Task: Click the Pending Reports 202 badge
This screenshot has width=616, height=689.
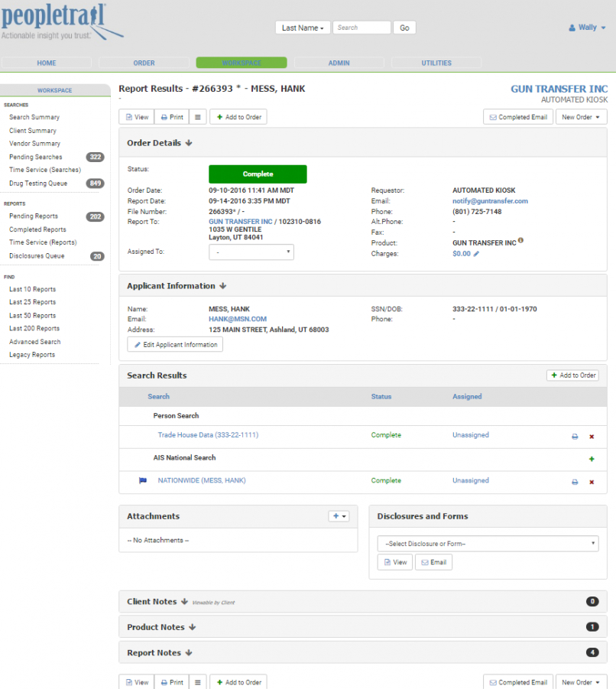Action: pyautogui.click(x=96, y=216)
